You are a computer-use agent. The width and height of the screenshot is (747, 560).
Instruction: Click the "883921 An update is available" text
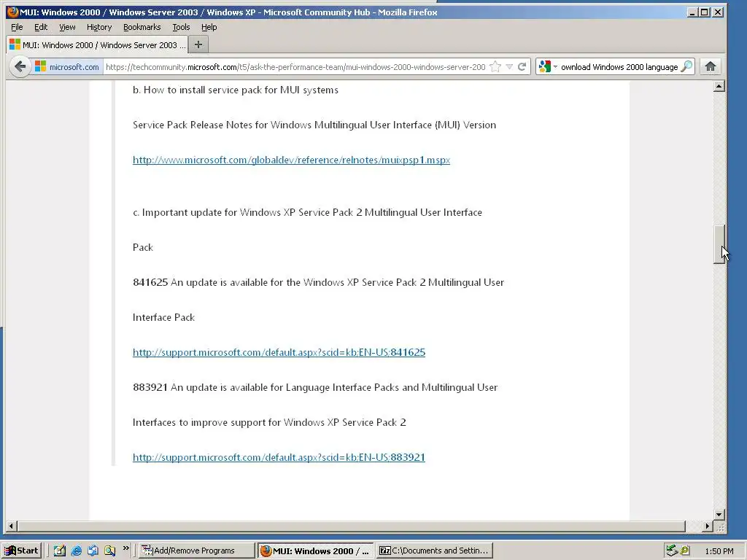click(315, 387)
